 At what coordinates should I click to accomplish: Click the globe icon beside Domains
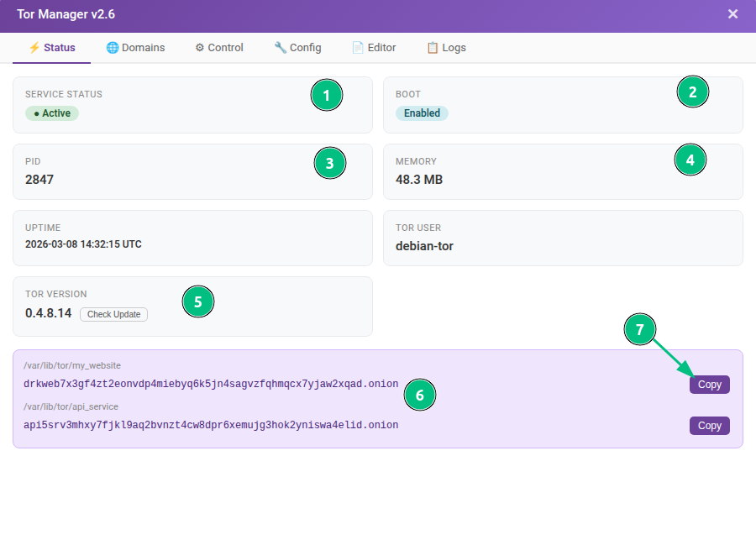tap(113, 47)
